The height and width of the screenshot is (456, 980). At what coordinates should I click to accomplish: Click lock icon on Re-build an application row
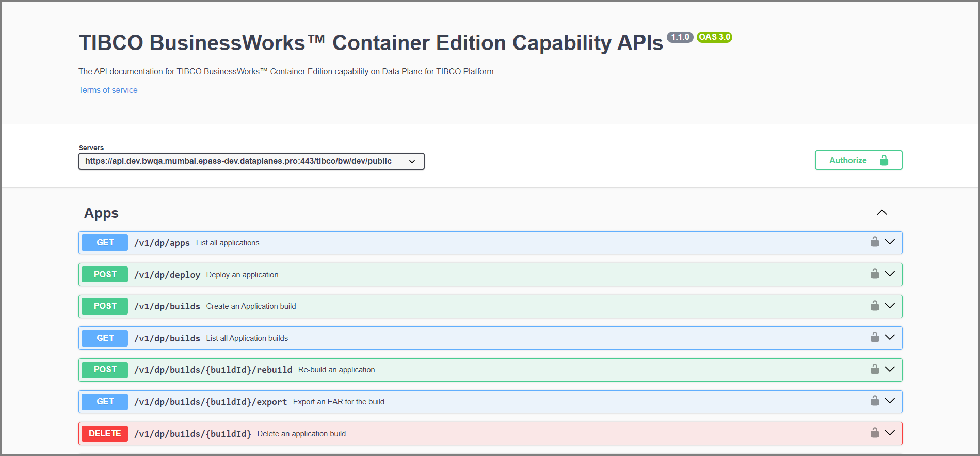pos(875,369)
